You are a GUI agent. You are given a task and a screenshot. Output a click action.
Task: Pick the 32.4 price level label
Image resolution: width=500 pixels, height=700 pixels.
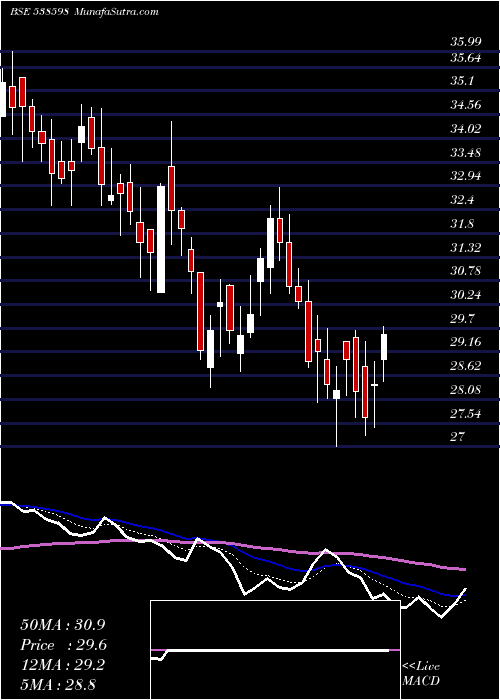coord(463,200)
